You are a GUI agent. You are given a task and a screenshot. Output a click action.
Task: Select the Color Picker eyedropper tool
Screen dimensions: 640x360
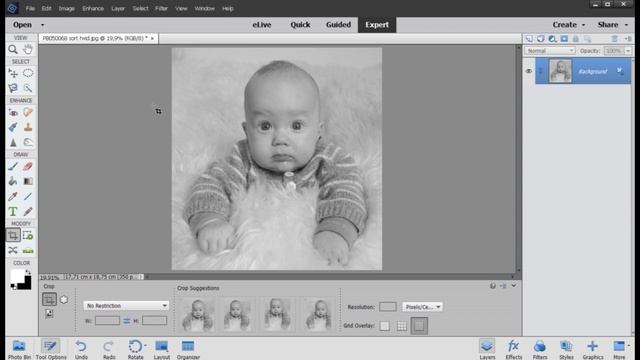pos(13,196)
